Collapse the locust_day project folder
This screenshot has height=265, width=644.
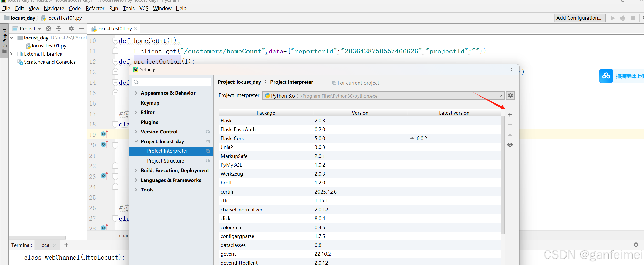click(x=12, y=38)
